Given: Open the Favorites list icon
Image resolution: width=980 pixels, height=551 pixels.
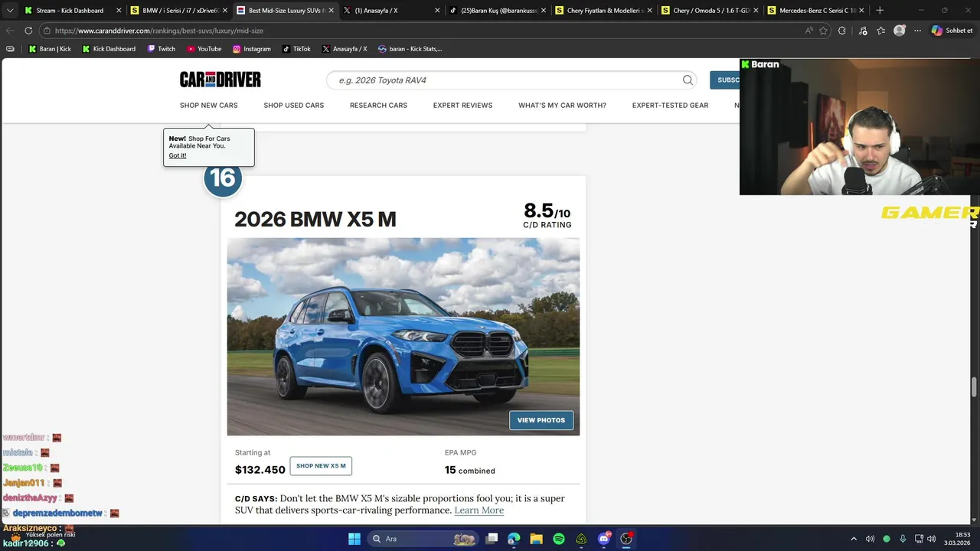Looking at the screenshot, I should (x=880, y=31).
